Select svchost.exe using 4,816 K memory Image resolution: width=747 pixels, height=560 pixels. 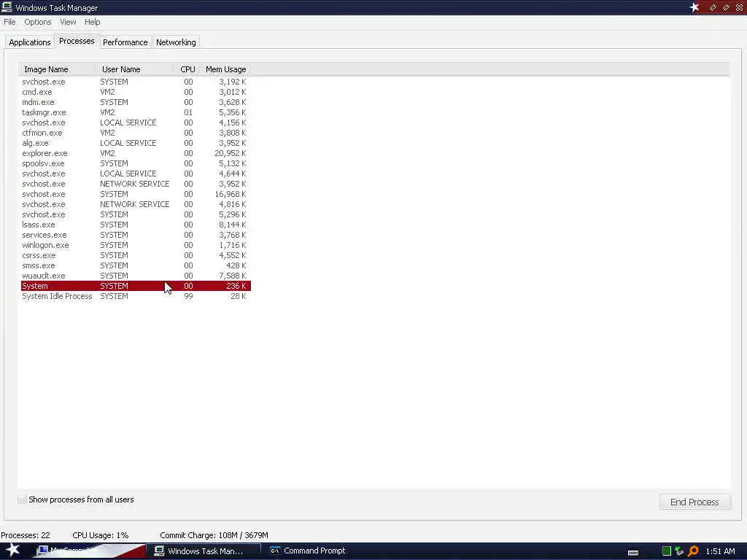[x=136, y=204]
